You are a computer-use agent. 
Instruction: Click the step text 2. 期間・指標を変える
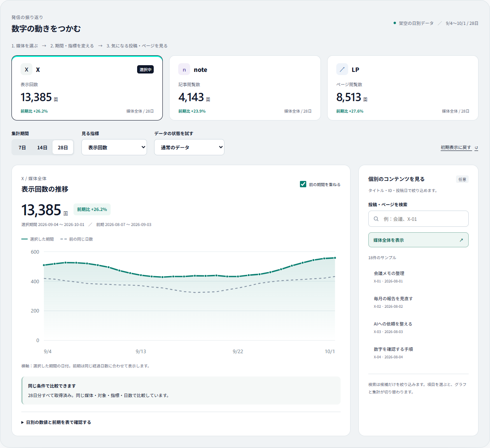pos(72,46)
